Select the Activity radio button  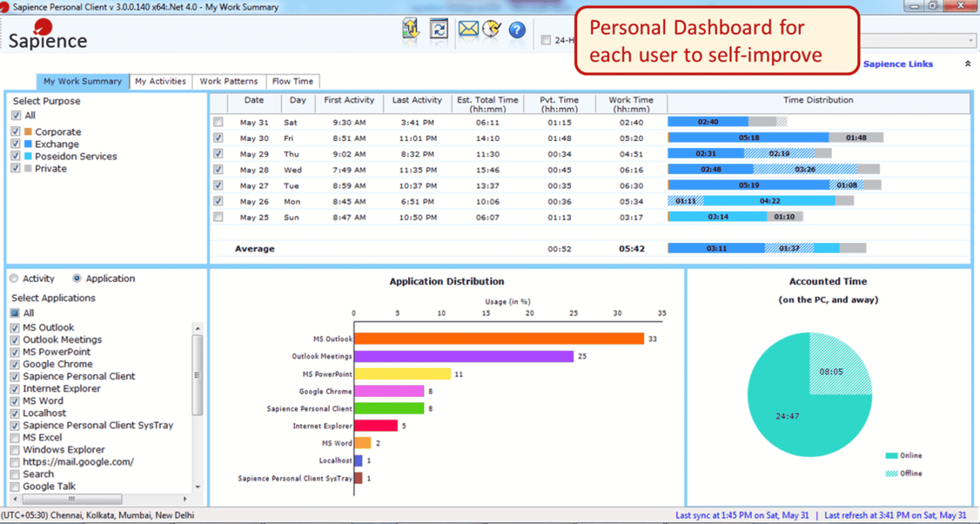pos(14,279)
